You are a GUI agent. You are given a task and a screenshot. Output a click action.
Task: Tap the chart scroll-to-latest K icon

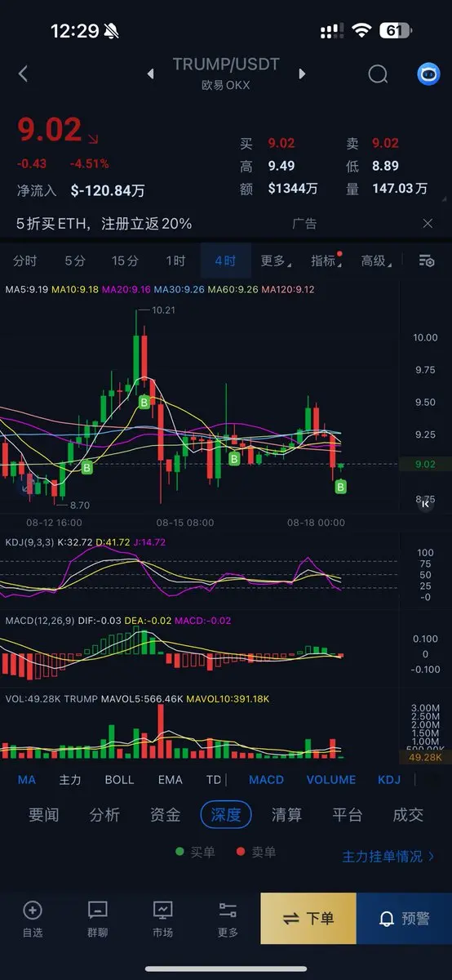click(425, 504)
